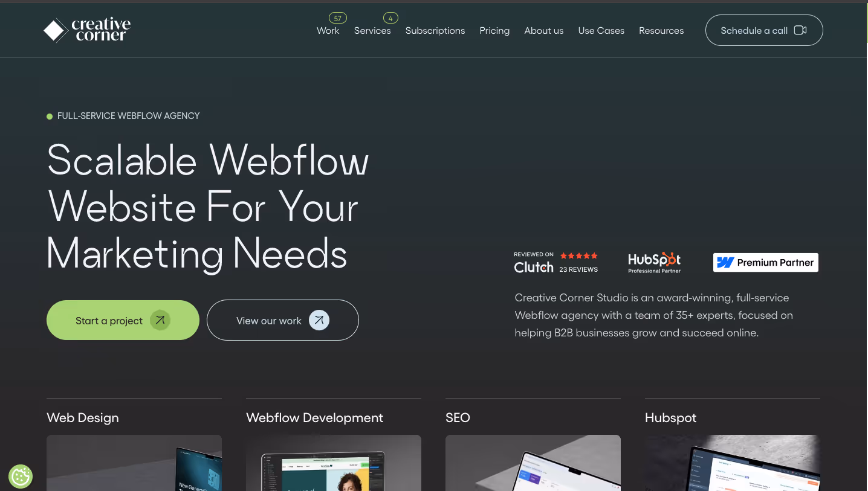The image size is (868, 491).
Task: Open the Hubspot service heading
Action: 671,418
